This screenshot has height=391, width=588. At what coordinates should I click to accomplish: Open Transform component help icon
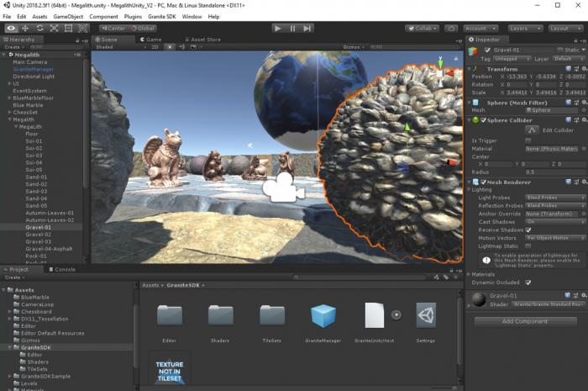568,69
